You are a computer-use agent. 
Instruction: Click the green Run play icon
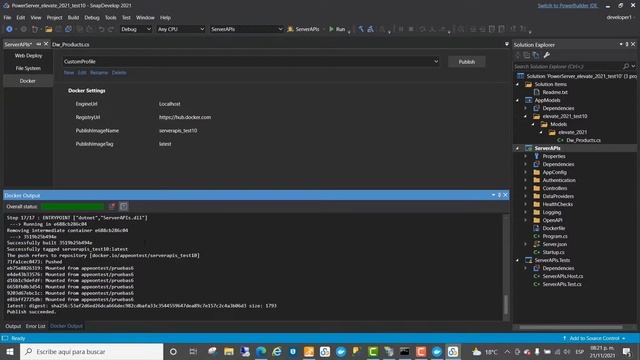[331, 29]
